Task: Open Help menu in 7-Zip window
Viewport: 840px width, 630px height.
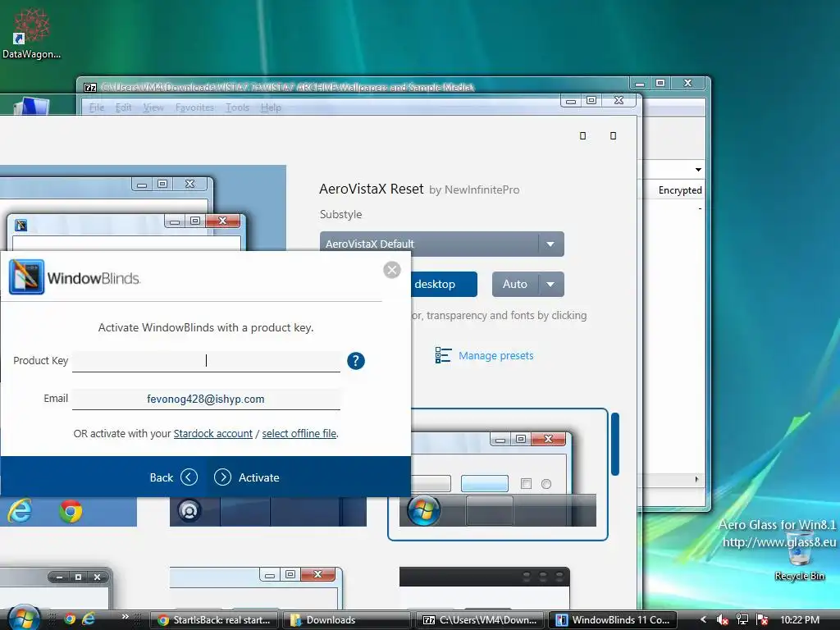Action: (271, 107)
